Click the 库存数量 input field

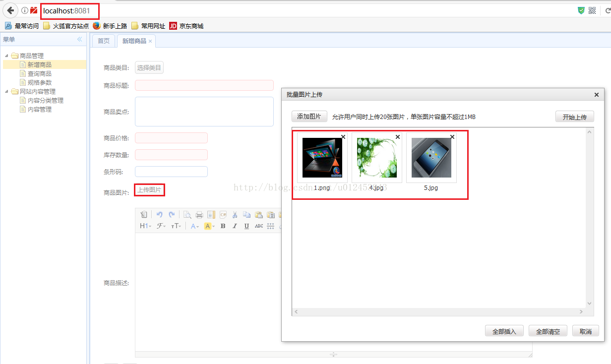[171, 155]
